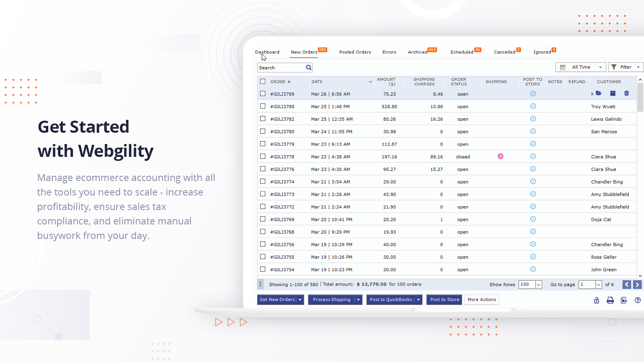The height and width of the screenshot is (362, 644).
Task: Open the Ignored tab
Action: tap(542, 52)
